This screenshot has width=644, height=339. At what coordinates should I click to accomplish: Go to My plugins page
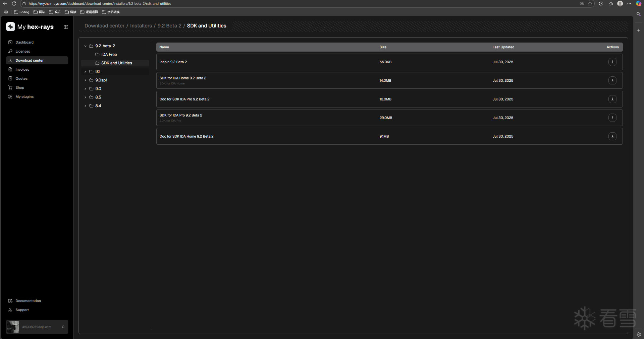pyautogui.click(x=24, y=97)
